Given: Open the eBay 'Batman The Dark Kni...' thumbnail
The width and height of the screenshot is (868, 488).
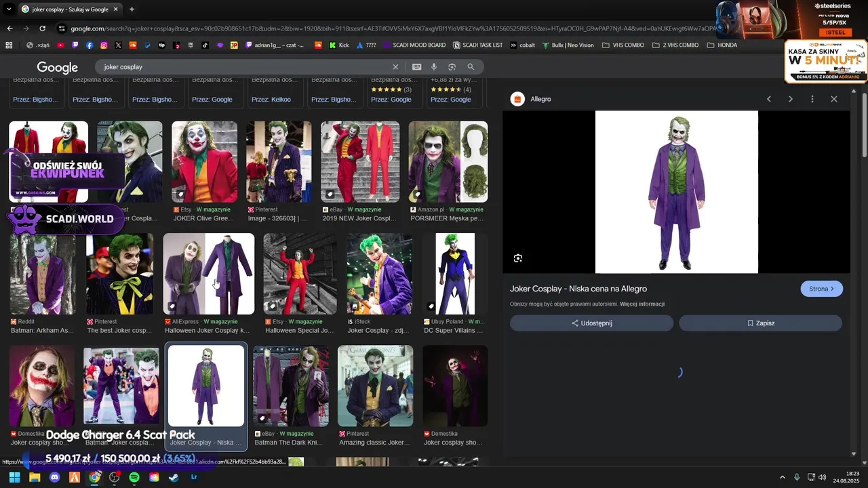Looking at the screenshot, I should 291,386.
